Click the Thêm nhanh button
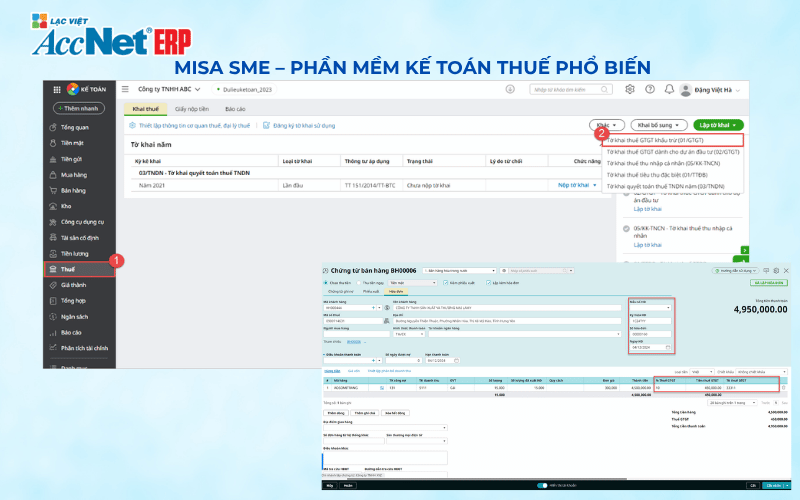The height and width of the screenshot is (500, 800). click(x=79, y=108)
